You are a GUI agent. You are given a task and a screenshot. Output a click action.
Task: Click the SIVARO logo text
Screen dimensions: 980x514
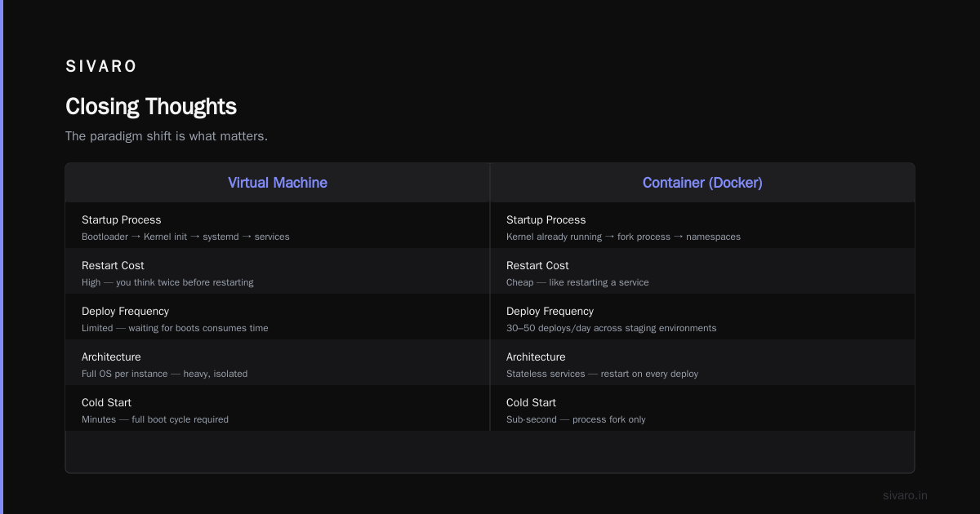[101, 66]
